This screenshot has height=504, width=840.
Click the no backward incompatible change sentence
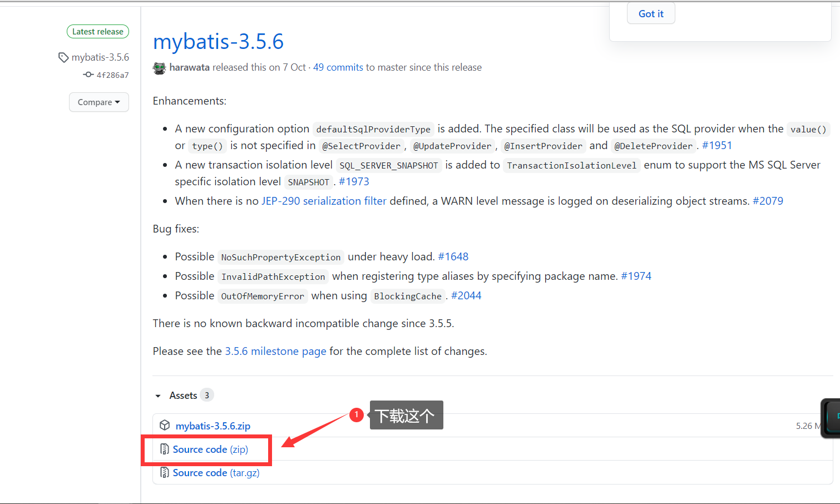tap(303, 323)
